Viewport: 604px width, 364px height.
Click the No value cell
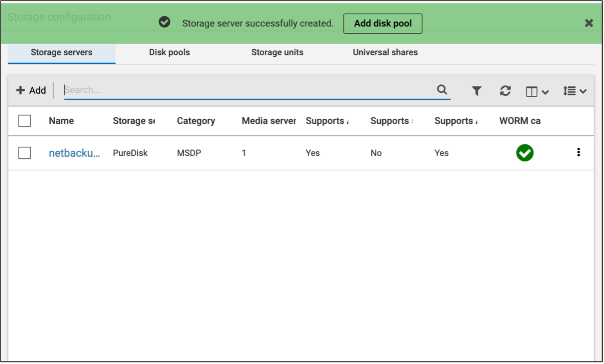(376, 153)
